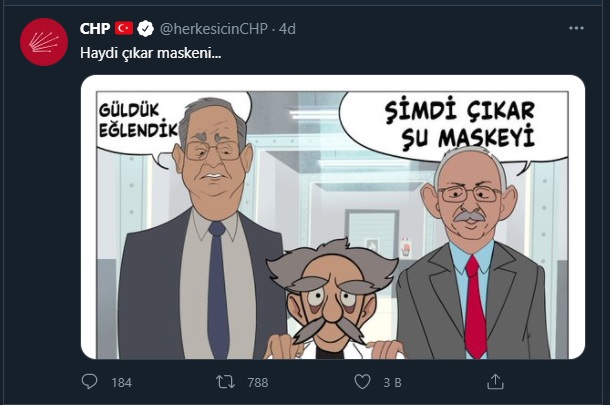The width and height of the screenshot is (610, 406).
Task: Click the 4d tweet timestamp
Action: [287, 28]
